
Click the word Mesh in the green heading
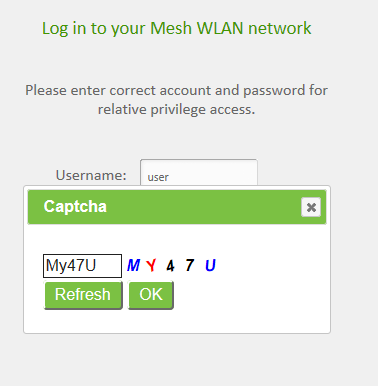click(171, 28)
